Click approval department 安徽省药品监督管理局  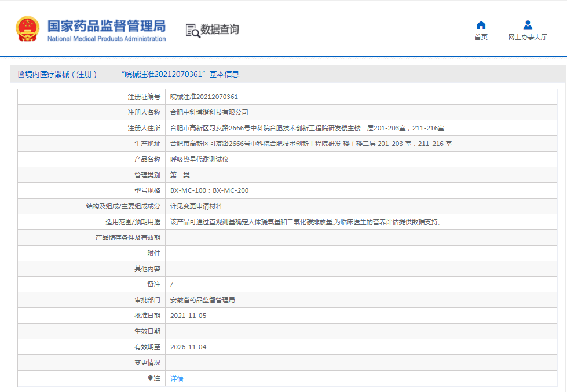[203, 300]
